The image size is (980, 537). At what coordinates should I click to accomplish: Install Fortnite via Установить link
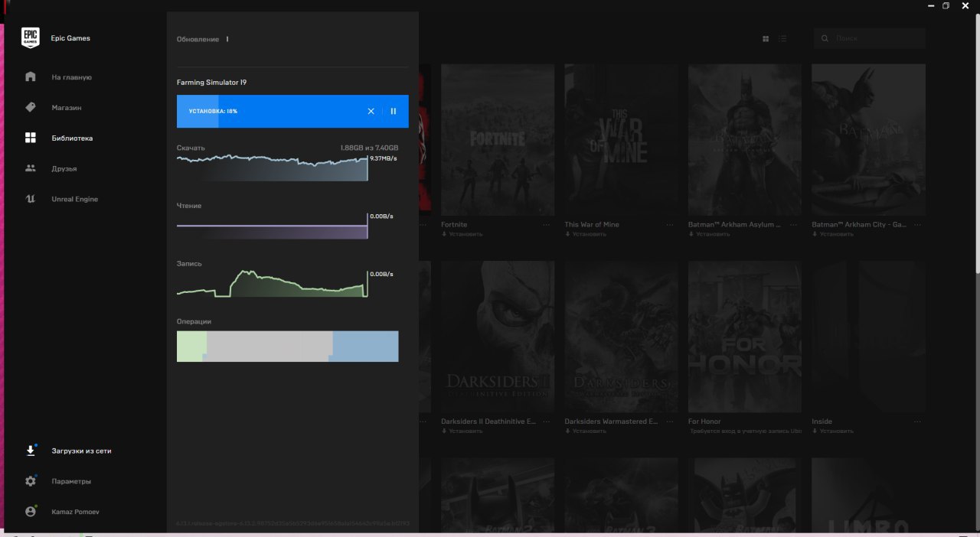462,234
